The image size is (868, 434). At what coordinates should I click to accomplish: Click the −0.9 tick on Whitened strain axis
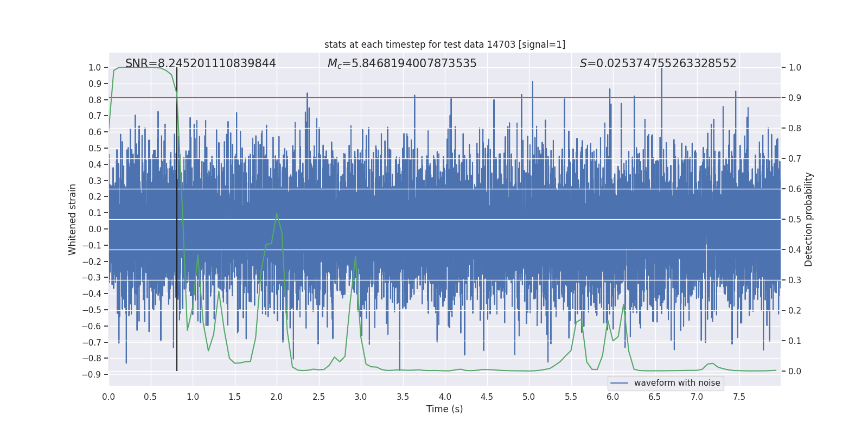92,374
